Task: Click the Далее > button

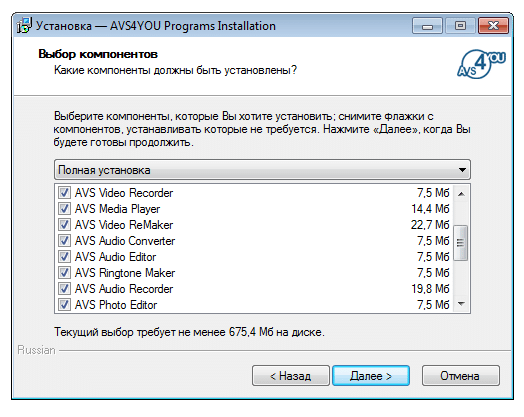Action: [x=371, y=376]
